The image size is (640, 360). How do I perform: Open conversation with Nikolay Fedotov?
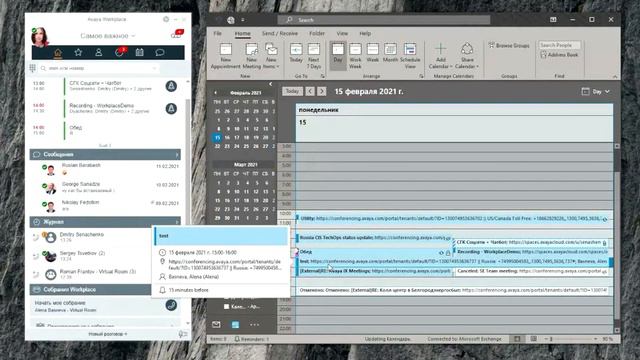pos(105,205)
